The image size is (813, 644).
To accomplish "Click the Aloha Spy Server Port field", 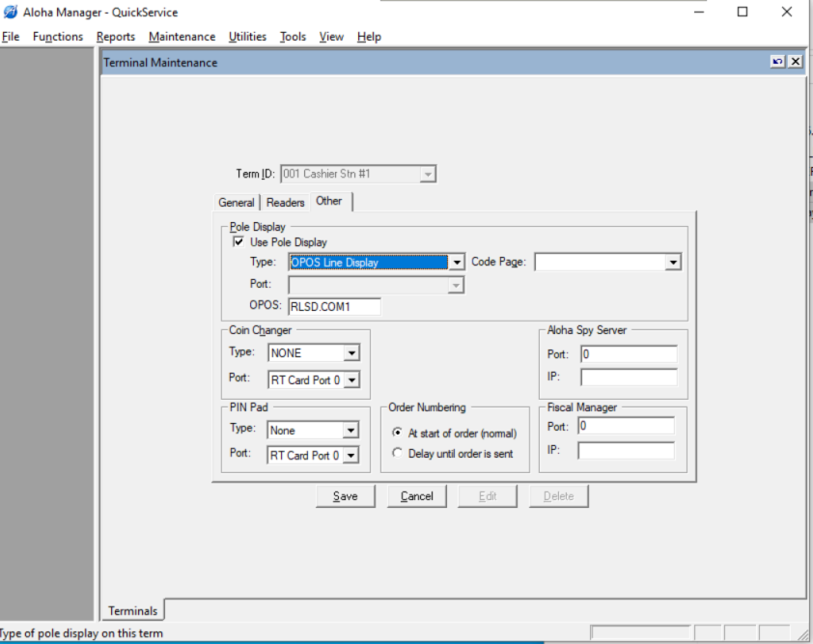I will (629, 354).
